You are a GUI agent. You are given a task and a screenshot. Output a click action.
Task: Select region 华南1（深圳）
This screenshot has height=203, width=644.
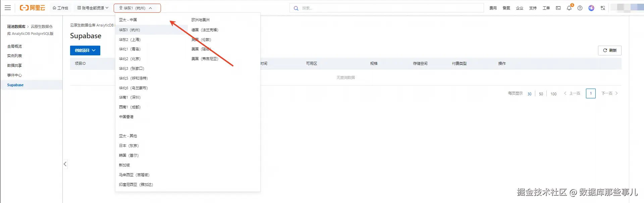coord(130,97)
